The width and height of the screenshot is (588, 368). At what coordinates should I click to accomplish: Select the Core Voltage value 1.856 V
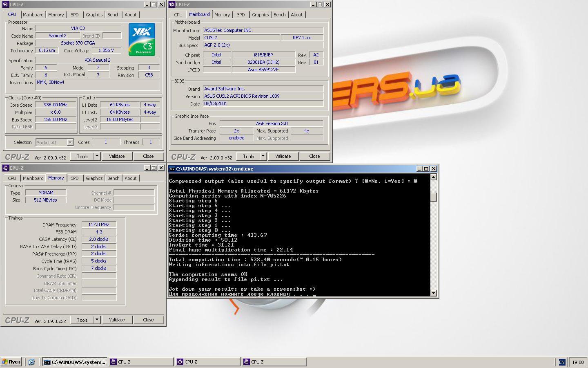tap(107, 50)
